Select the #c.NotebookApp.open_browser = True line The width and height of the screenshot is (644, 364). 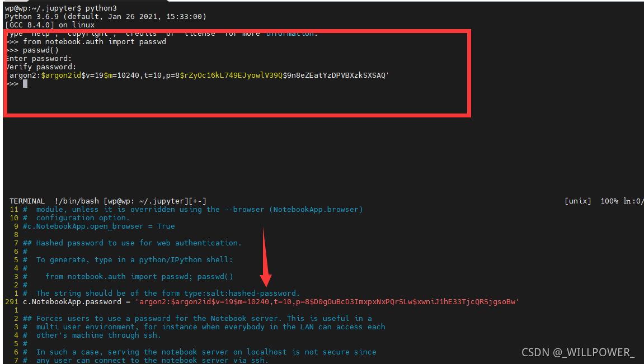99,226
